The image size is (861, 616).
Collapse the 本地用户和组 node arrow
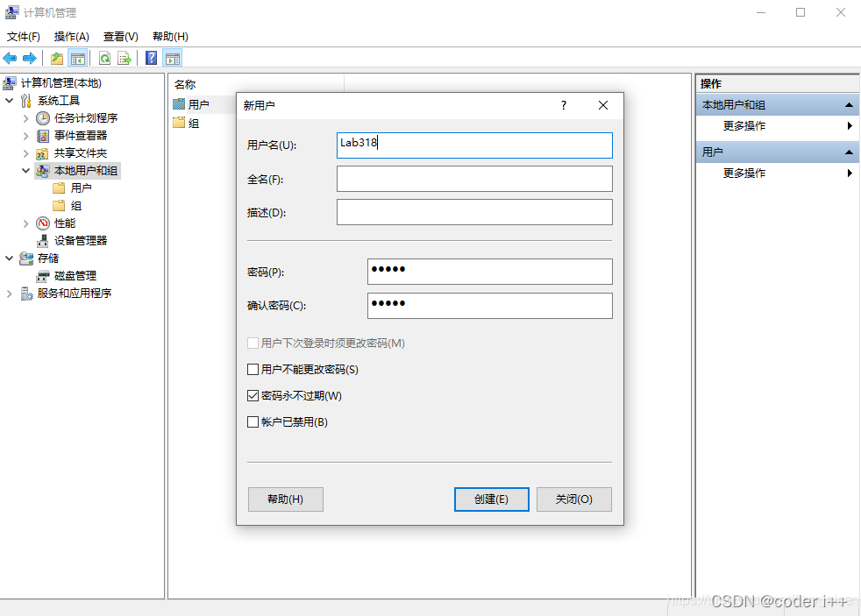tap(25, 171)
